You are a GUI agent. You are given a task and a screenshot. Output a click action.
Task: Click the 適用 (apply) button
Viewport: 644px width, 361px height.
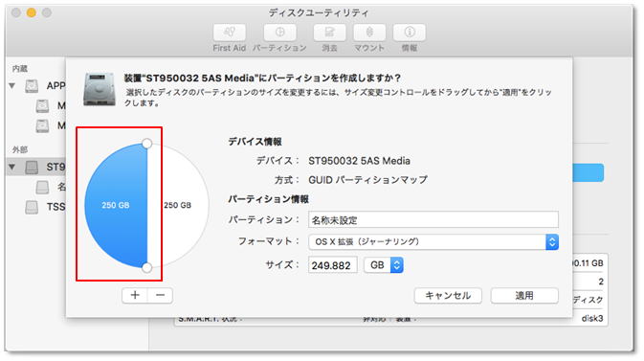[524, 296]
